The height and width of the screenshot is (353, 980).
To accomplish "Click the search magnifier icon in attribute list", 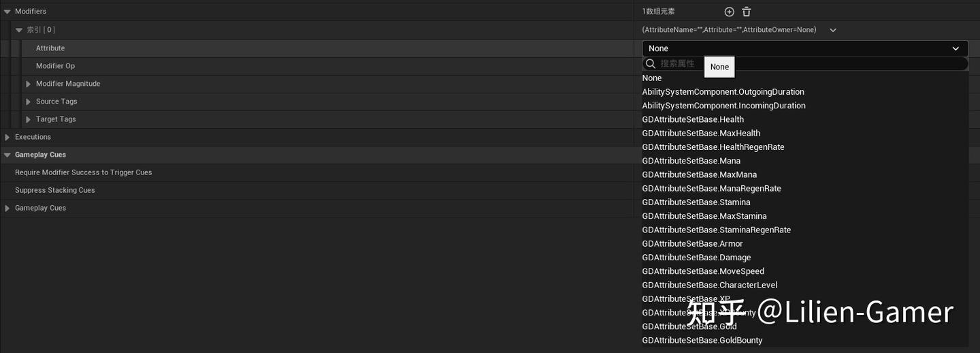I will tap(651, 63).
